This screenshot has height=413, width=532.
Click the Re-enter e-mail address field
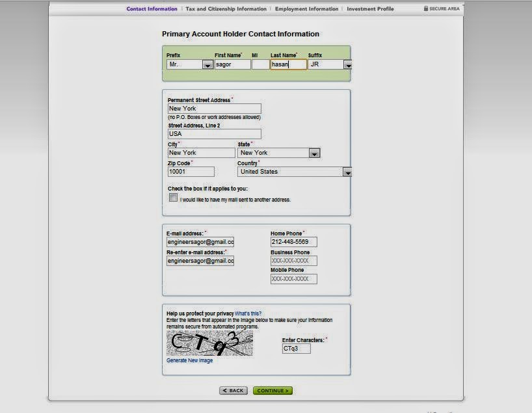[x=200, y=261]
